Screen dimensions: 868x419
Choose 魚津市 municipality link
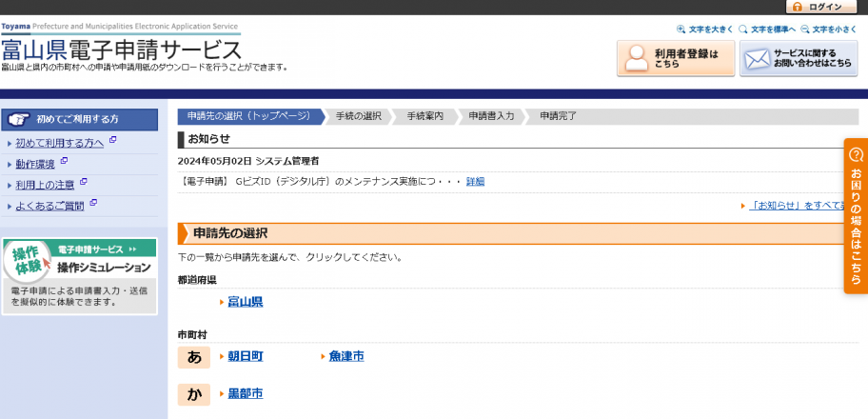tap(346, 356)
